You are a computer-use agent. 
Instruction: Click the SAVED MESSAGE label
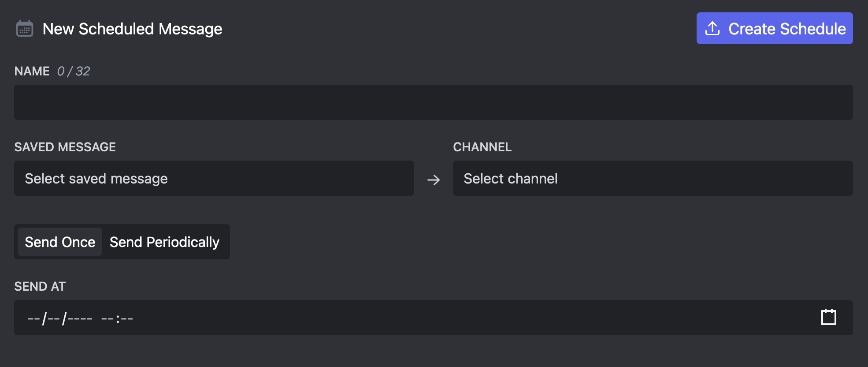[65, 147]
